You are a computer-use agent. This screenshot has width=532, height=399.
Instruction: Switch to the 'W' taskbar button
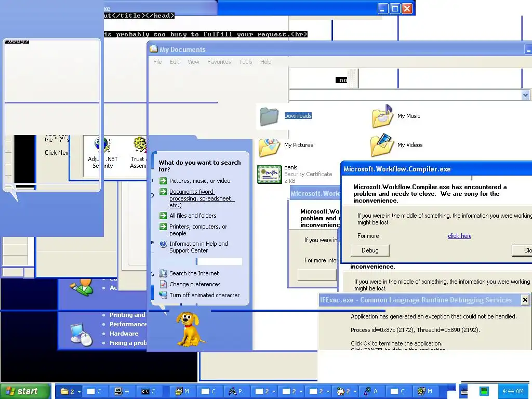(122, 391)
